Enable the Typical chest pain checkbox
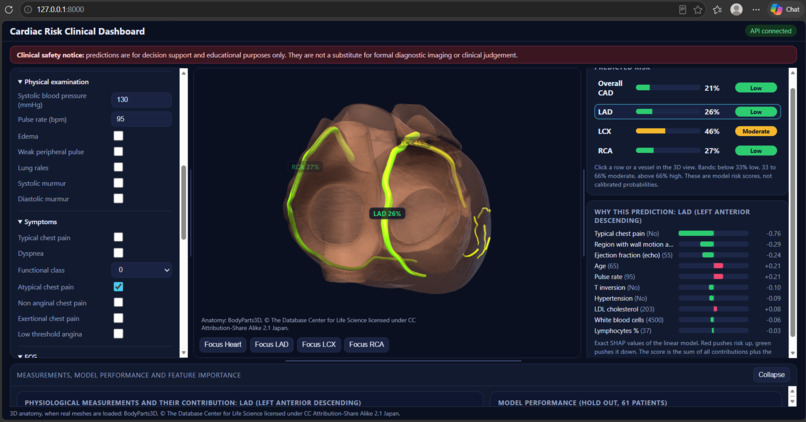Screen dimensions: 806x422 tap(118, 237)
